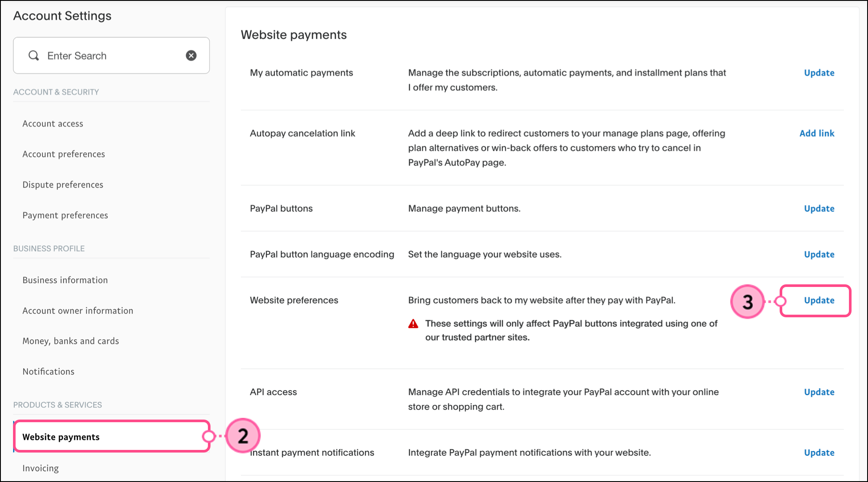
Task: Click into the Enter Search field
Action: 111,55
